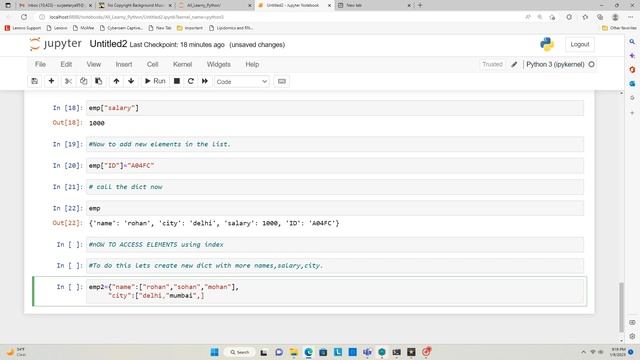Open the Important bookmarks folder
Viewport: 640px width, 360px height.
190,28
